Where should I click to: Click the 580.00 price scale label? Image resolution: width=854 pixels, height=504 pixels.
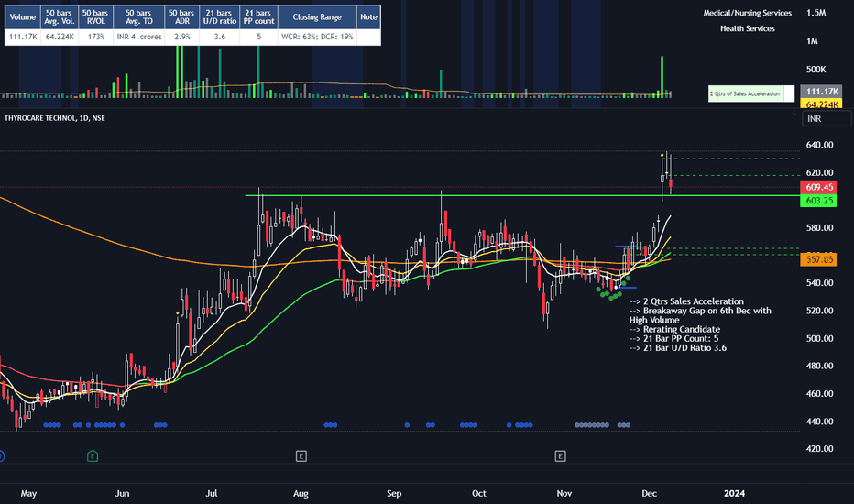tap(819, 228)
